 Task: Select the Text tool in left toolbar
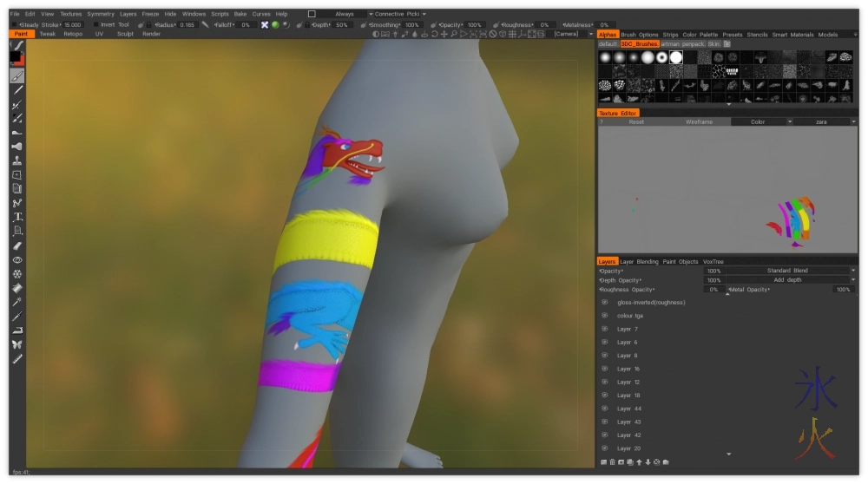tap(17, 217)
